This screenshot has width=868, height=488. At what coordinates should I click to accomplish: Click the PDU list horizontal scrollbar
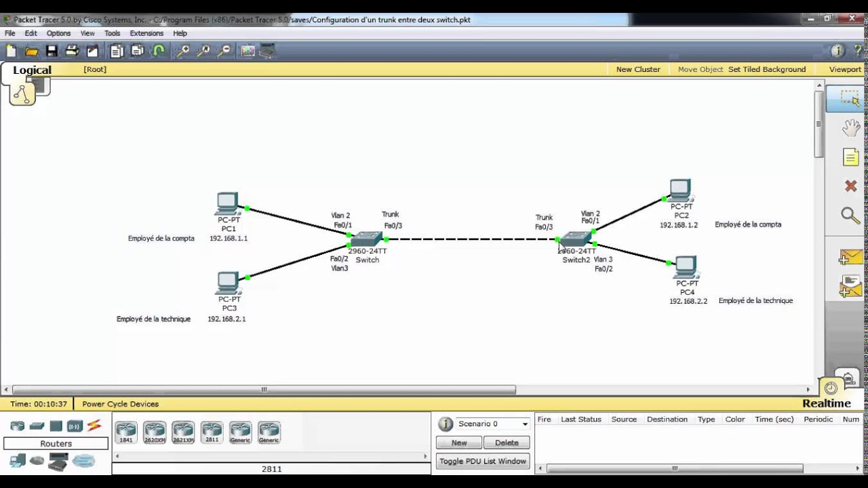[x=675, y=468]
